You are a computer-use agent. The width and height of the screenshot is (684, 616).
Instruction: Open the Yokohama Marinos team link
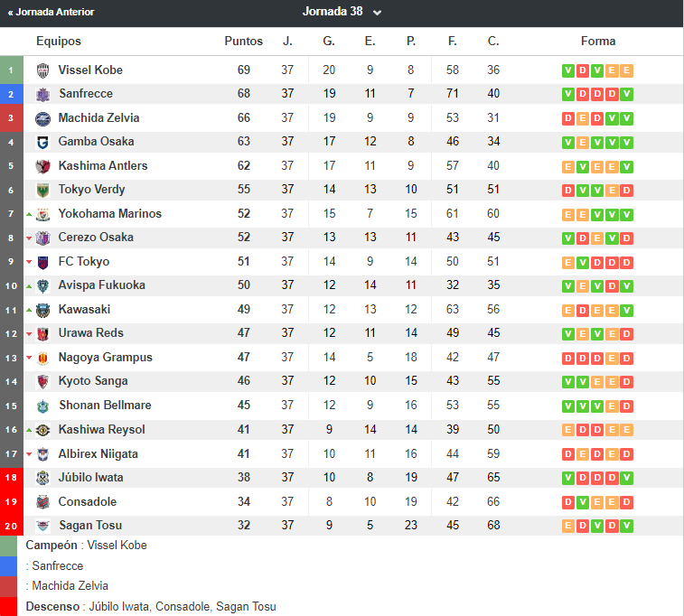(x=110, y=214)
